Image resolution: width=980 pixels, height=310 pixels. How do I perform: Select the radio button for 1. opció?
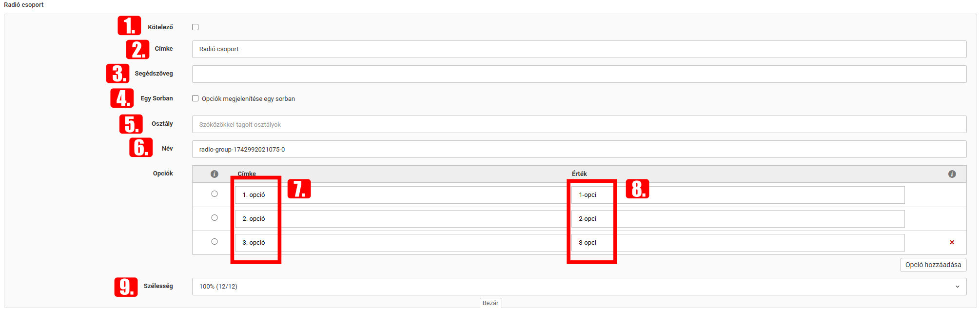[214, 194]
